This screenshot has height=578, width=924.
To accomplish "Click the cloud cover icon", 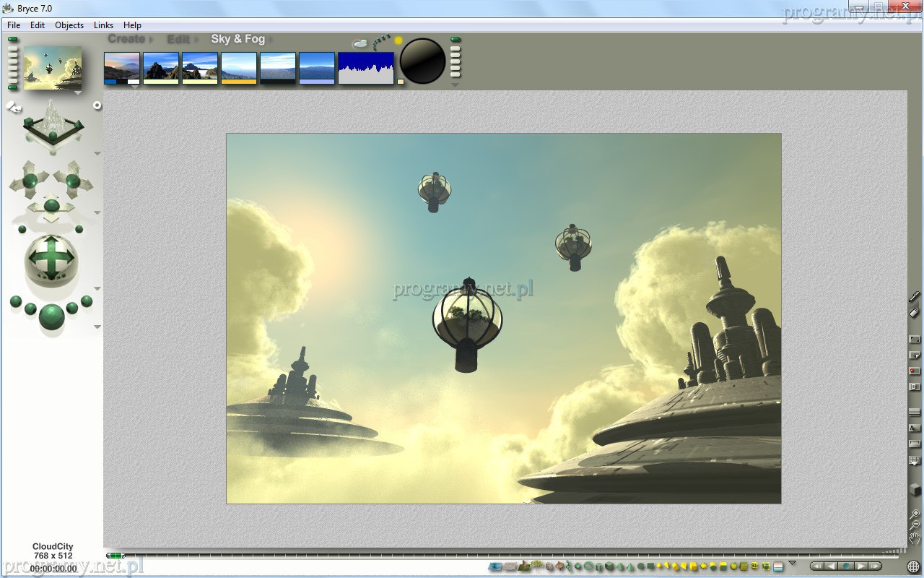I will [x=359, y=44].
